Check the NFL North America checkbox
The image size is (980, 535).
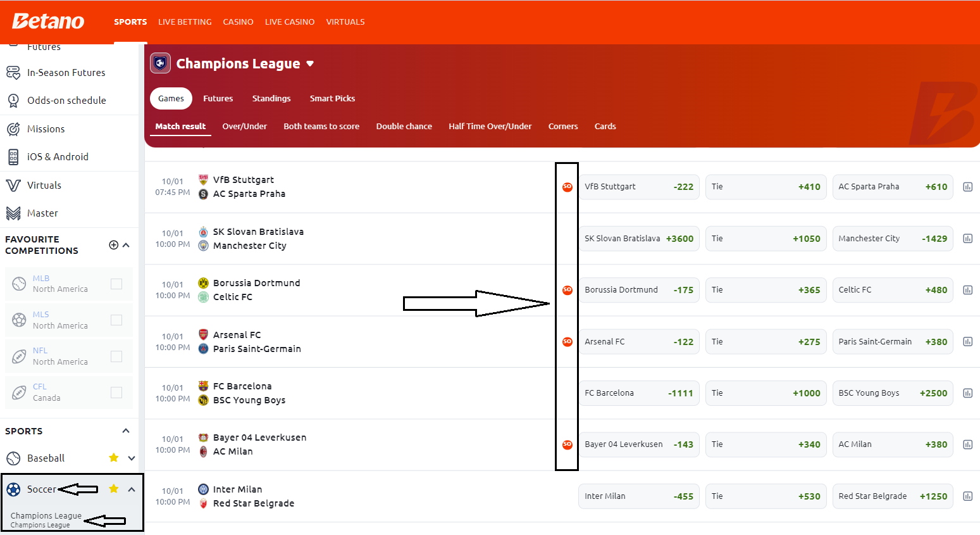pyautogui.click(x=116, y=356)
